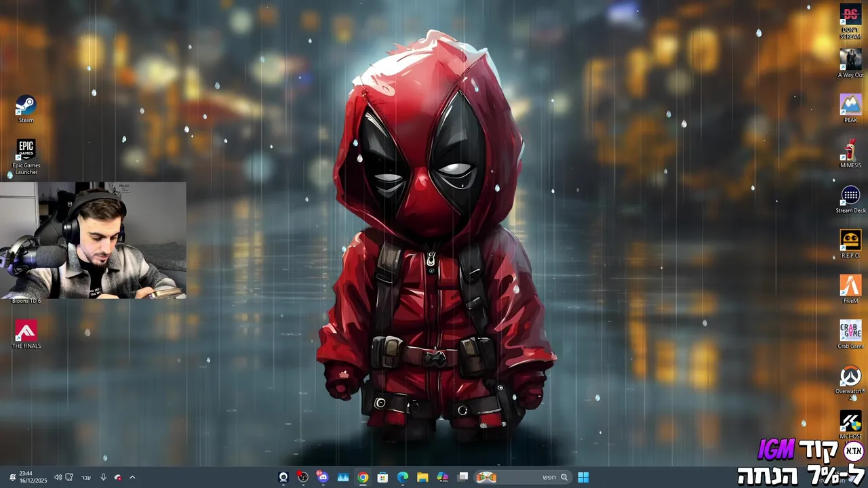Launch Epic Games Launcher from desktop
The height and width of the screenshot is (488, 868).
pyautogui.click(x=26, y=157)
